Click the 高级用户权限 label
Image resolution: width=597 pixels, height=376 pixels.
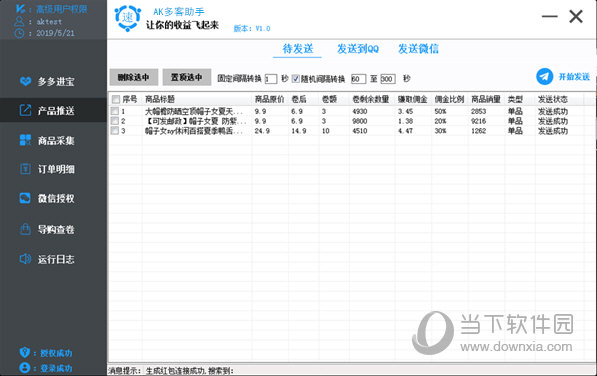click(61, 9)
